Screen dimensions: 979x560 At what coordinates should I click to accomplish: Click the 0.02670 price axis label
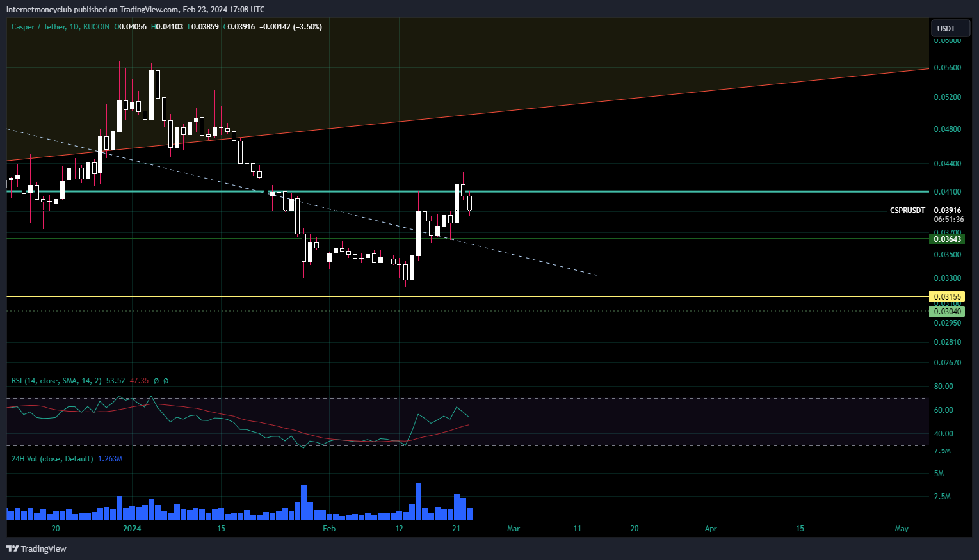947,363
